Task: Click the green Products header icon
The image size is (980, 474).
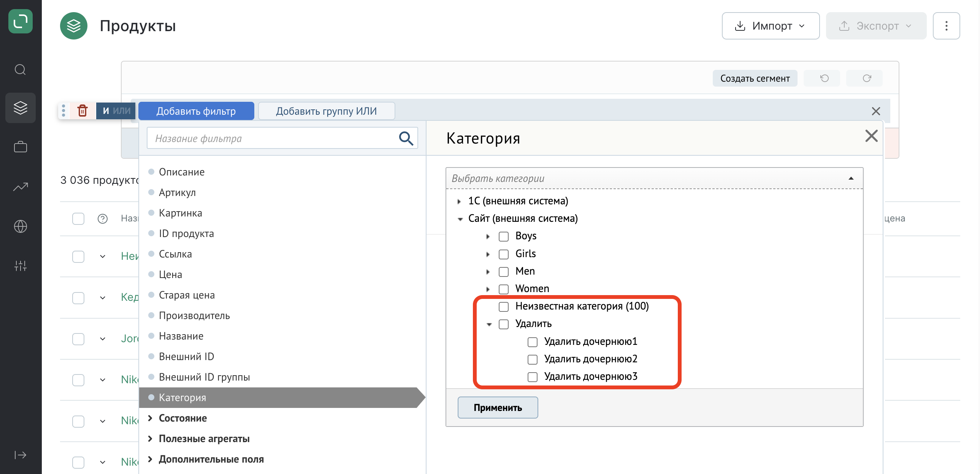Action: 74,26
